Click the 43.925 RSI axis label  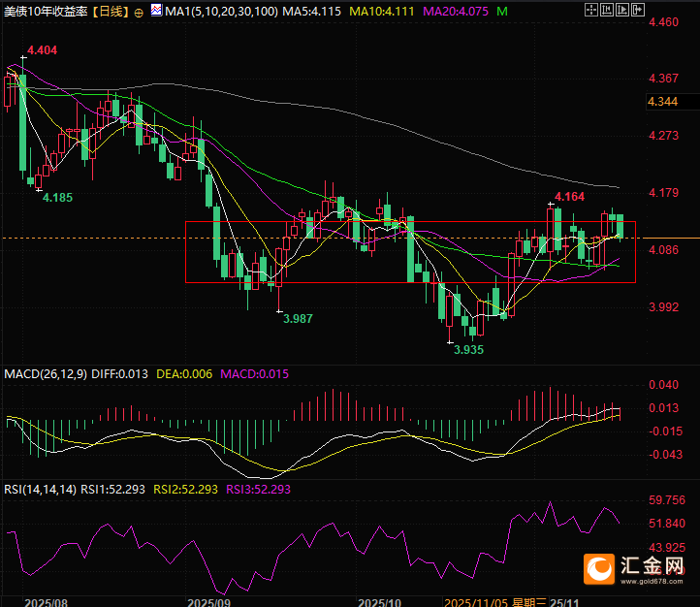tap(666, 547)
